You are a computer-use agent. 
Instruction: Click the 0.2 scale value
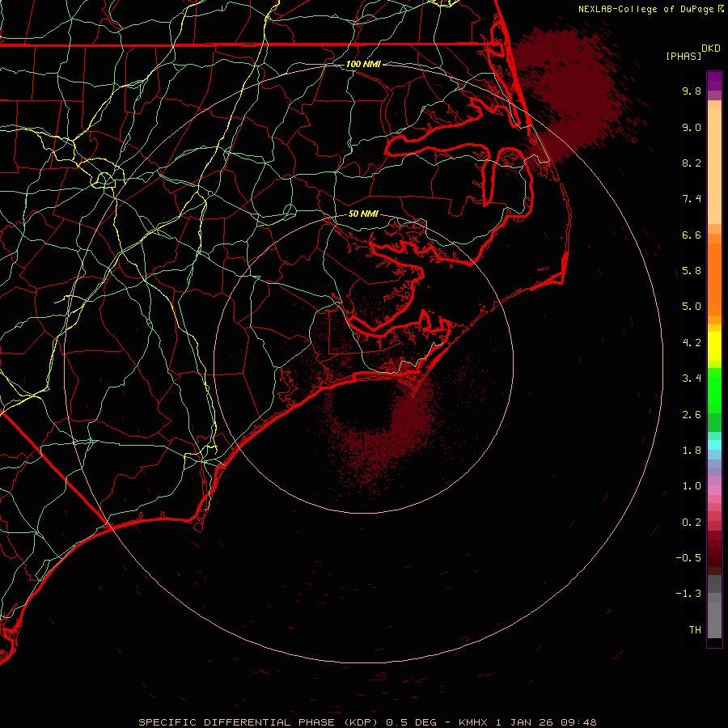pyautogui.click(x=692, y=523)
